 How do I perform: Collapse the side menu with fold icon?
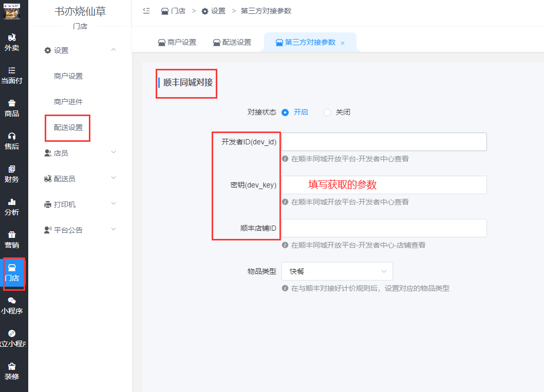pos(146,11)
